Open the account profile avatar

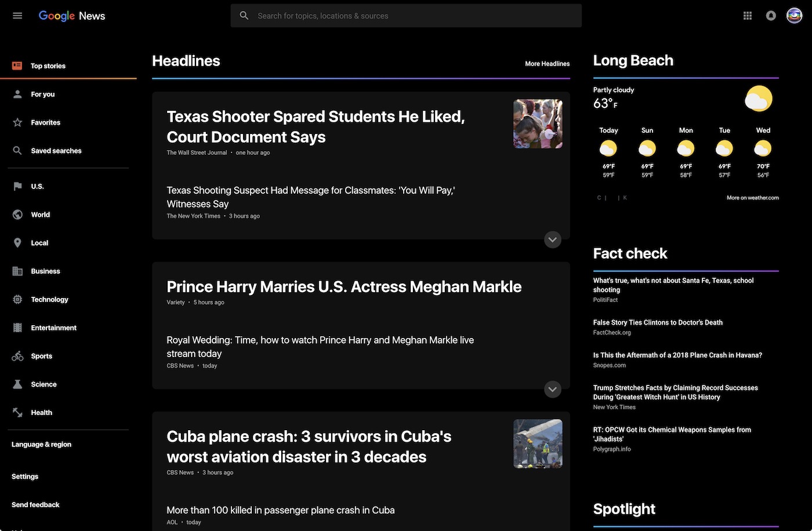794,16
